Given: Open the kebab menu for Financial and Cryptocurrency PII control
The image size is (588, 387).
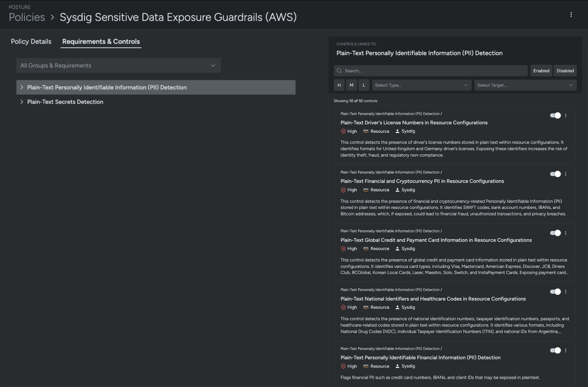Looking at the screenshot, I should (566, 174).
